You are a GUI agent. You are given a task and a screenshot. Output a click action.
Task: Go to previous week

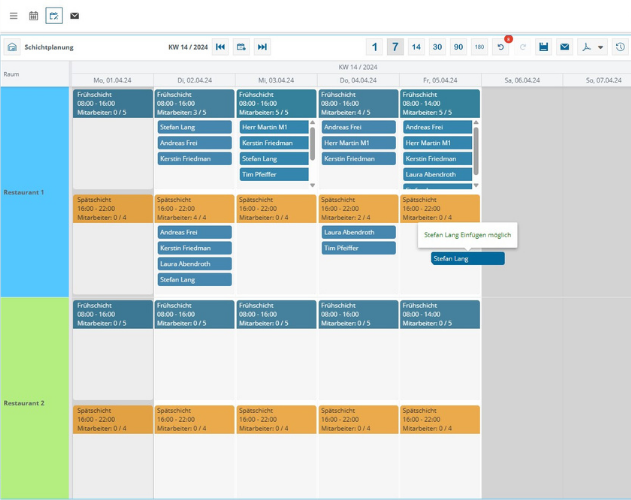221,47
